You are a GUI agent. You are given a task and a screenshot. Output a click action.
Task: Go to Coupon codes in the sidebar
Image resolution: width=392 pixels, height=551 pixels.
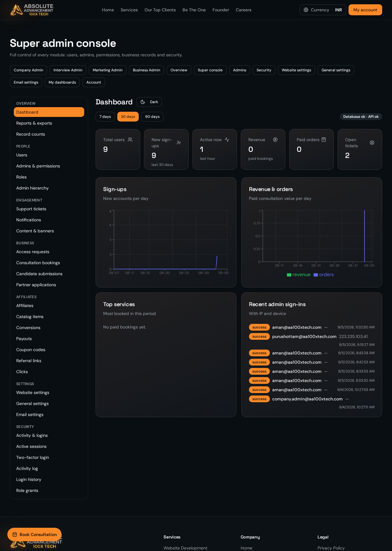coord(49,350)
